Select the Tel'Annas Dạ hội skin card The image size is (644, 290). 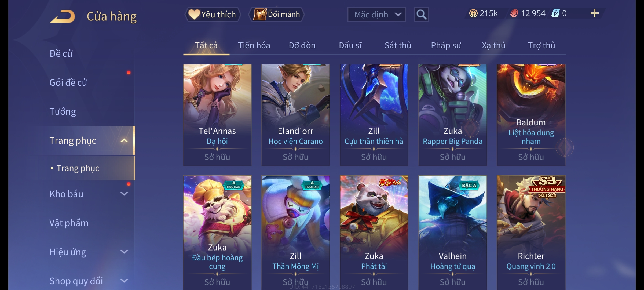pos(217,115)
